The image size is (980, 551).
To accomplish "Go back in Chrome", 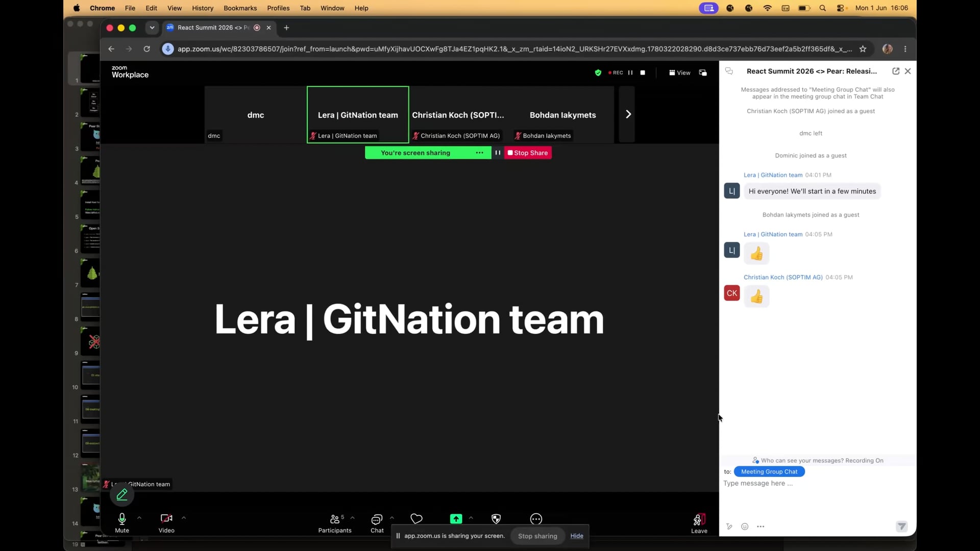I will tap(111, 49).
